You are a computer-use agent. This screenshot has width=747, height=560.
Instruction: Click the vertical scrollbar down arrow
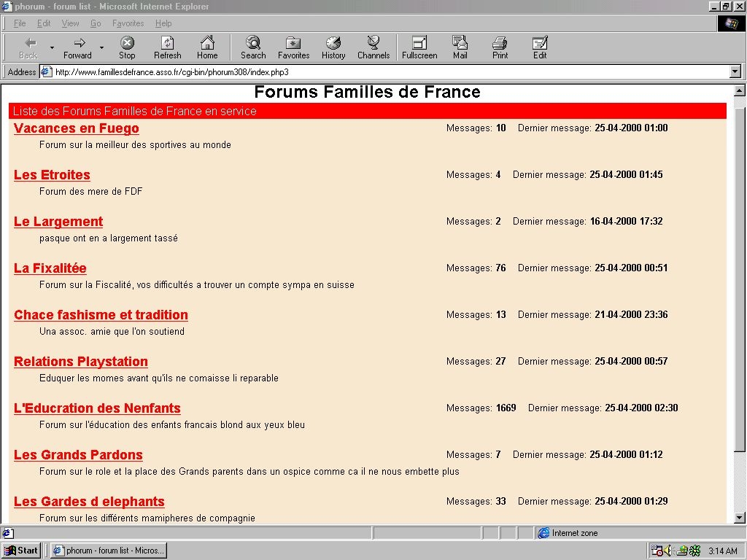click(x=739, y=518)
